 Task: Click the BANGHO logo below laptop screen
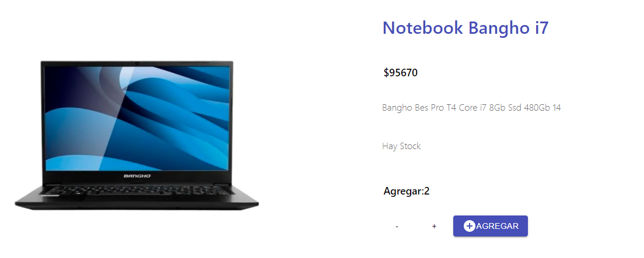[x=137, y=176]
